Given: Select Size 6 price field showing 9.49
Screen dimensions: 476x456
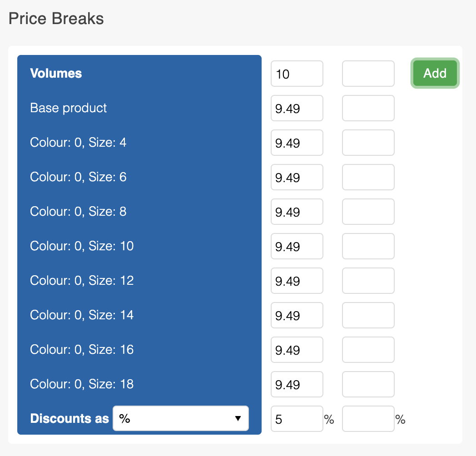Looking at the screenshot, I should coord(297,177).
